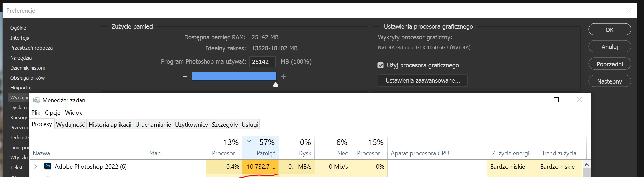Screen dimensions: 644x178
Task: Click the plus icon to increase Photoshop memory
Action: [x=284, y=76]
